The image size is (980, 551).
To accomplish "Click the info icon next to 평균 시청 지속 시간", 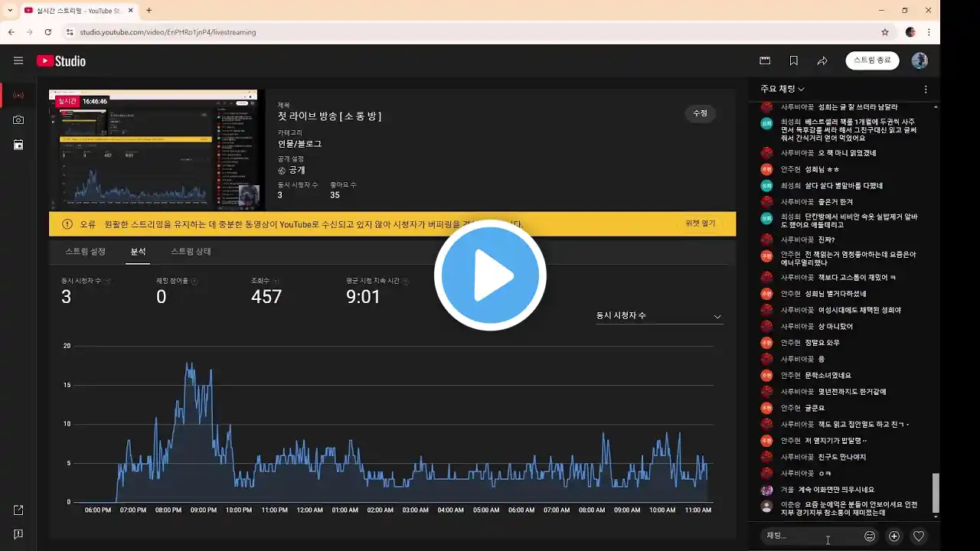I will tap(404, 281).
